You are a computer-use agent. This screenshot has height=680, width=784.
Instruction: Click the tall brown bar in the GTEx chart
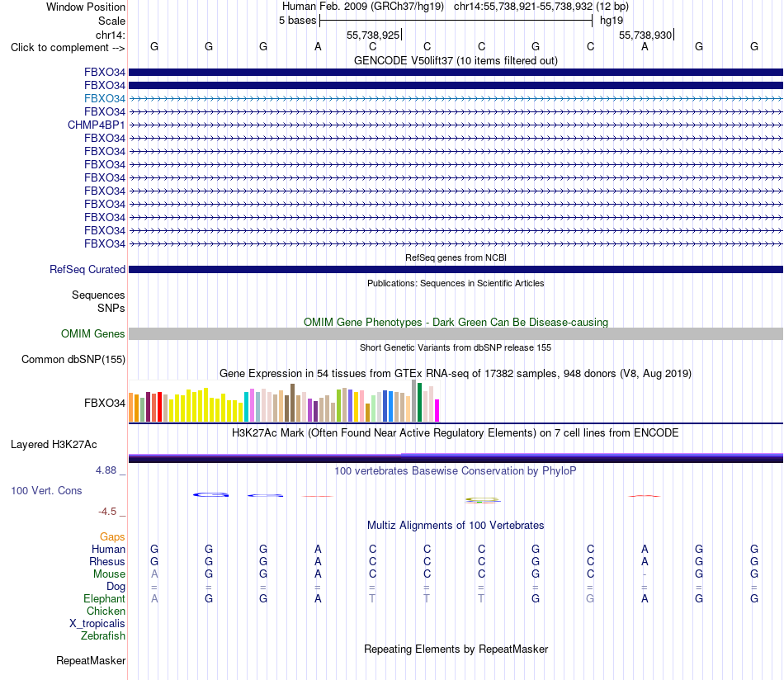click(292, 403)
